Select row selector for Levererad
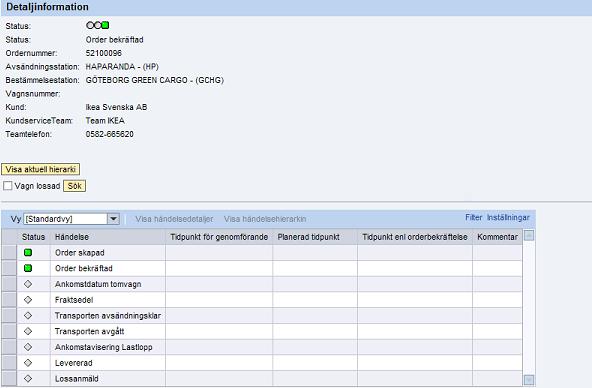This screenshot has height=388, width=592. pos(9,363)
